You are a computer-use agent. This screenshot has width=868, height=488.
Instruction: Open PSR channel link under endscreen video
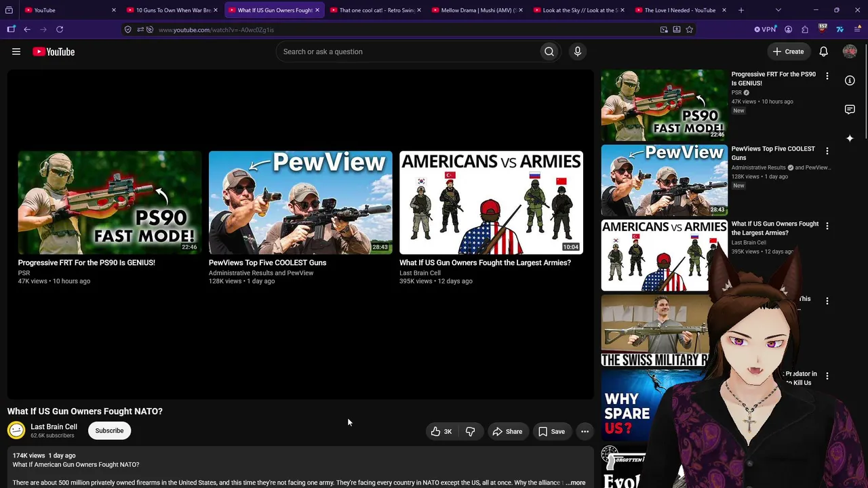coord(24,272)
